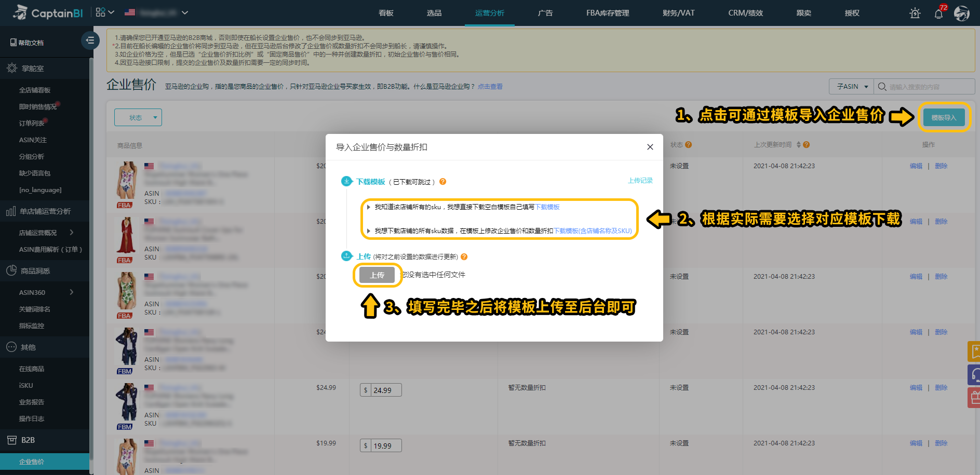Image resolution: width=980 pixels, height=475 pixels.
Task: Open the notification bell with 72 badge
Action: 939,13
